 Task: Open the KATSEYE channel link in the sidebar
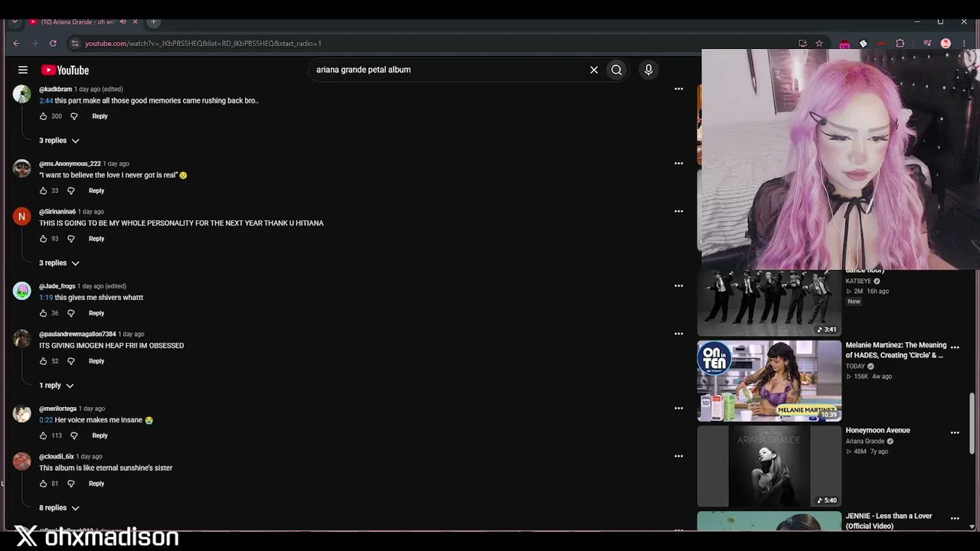tap(858, 281)
